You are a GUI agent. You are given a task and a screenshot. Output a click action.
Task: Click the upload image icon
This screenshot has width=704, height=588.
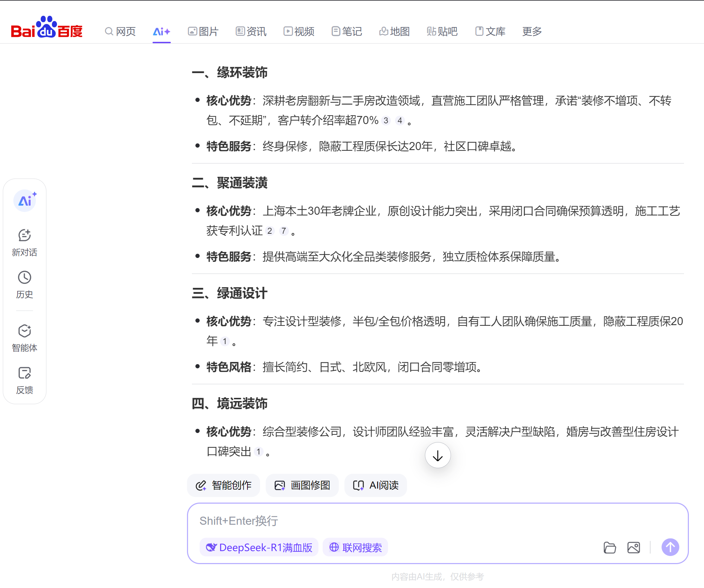[634, 548]
